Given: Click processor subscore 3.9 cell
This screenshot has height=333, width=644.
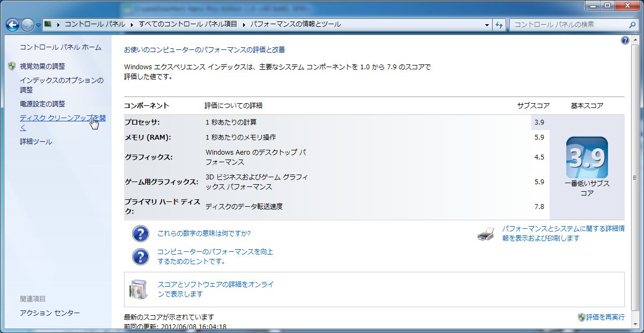Looking at the screenshot, I should (x=539, y=122).
